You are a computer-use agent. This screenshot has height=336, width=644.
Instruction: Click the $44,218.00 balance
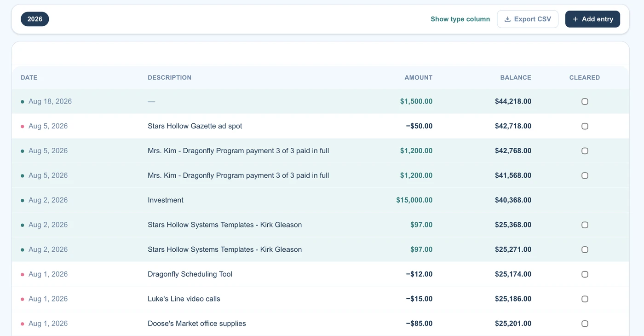(513, 101)
